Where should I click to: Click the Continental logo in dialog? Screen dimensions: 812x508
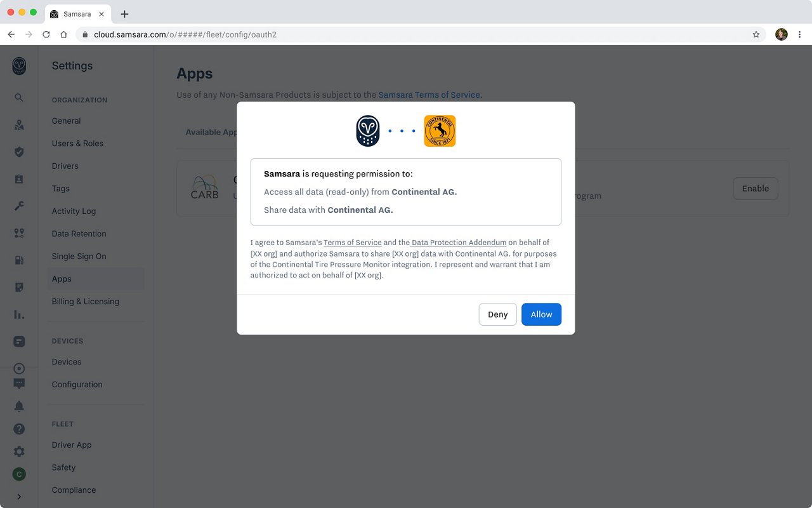(x=440, y=131)
